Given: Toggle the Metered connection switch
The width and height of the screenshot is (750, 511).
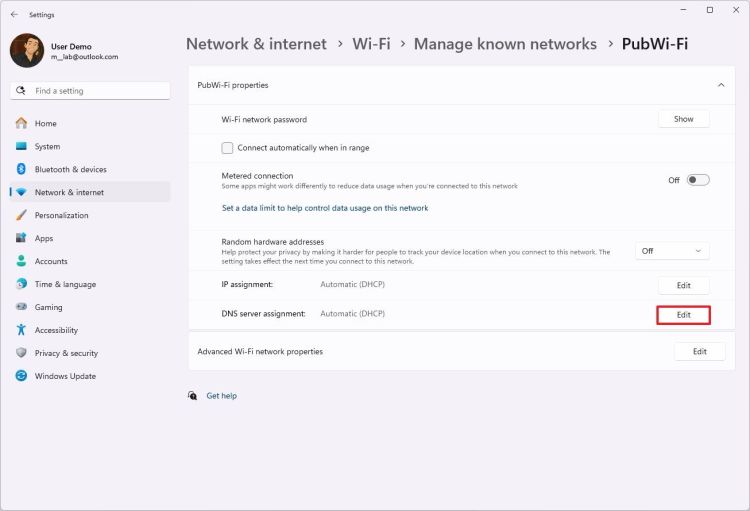Looking at the screenshot, I should tap(698, 180).
